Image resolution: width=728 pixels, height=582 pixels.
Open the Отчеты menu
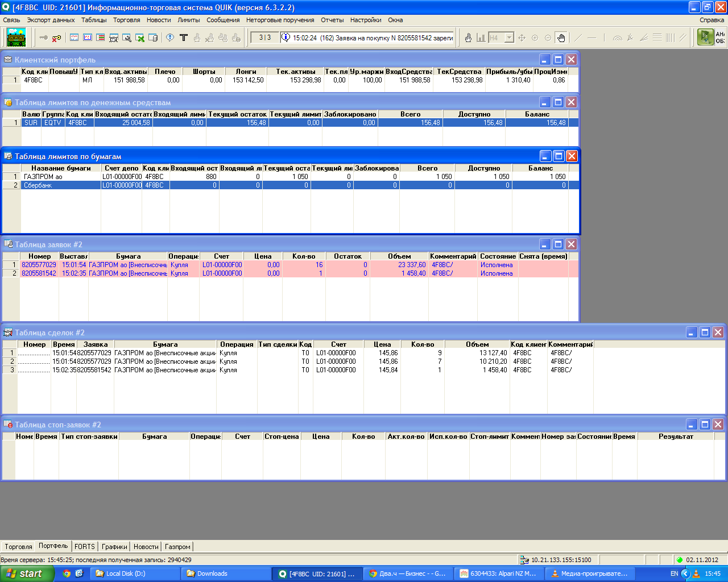(x=332, y=20)
